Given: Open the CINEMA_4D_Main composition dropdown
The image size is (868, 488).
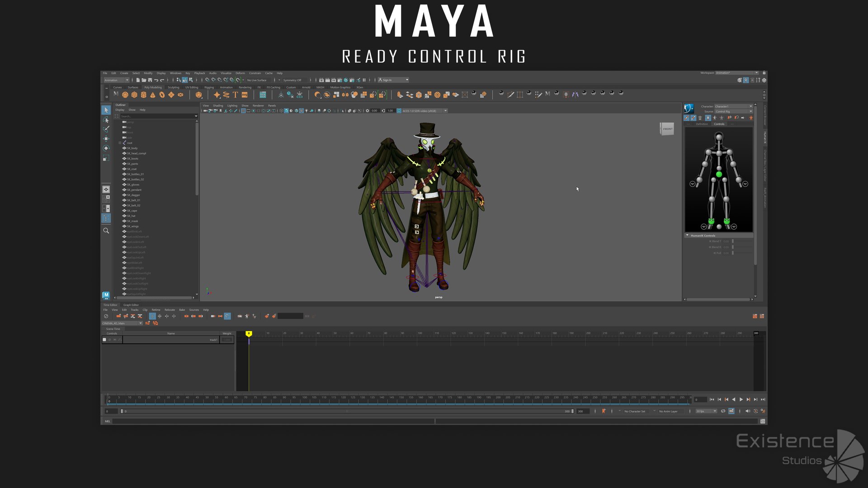Looking at the screenshot, I should tap(122, 323).
